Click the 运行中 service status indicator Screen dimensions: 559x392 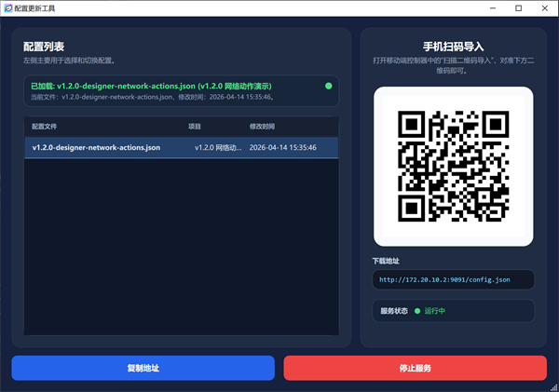[429, 311]
